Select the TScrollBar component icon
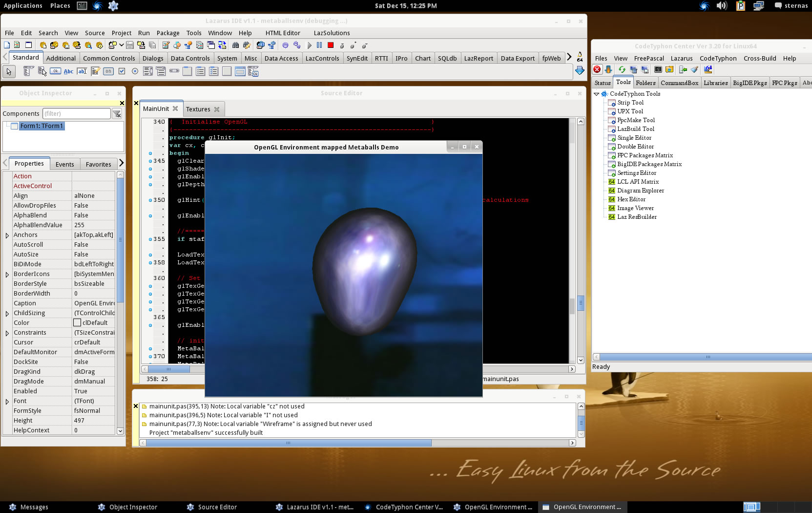812x513 pixels. 174,71
